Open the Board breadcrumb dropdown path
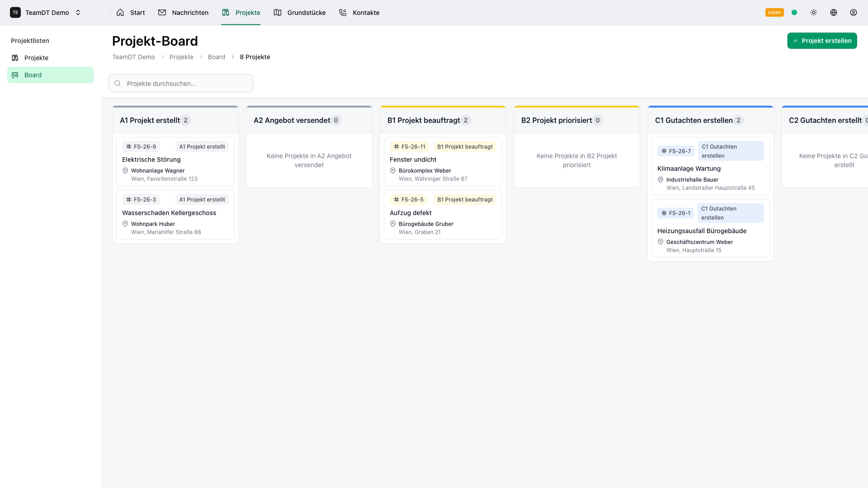 (216, 57)
